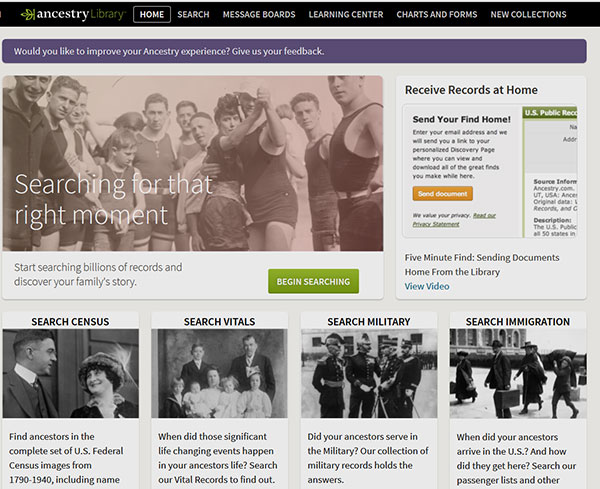Open the SEARCH IMMIGRATION heading

[518, 321]
